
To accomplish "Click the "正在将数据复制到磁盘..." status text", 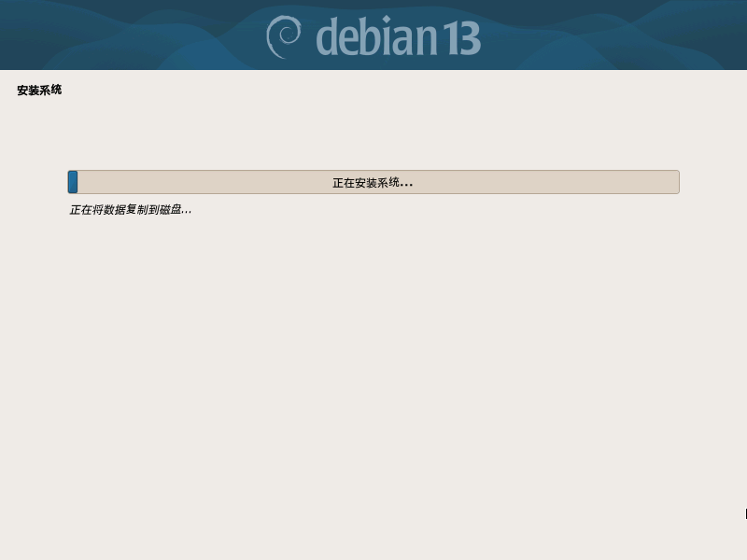I will pyautogui.click(x=131, y=209).
